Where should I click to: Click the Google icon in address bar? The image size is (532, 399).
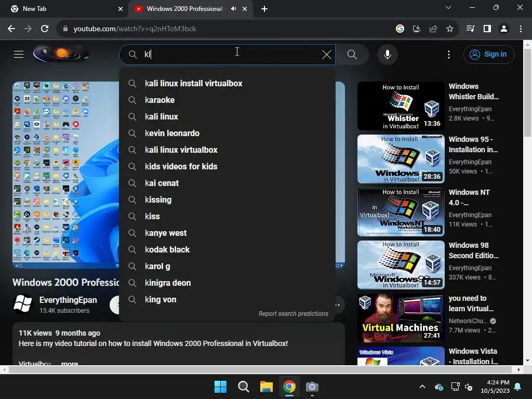coord(400,29)
